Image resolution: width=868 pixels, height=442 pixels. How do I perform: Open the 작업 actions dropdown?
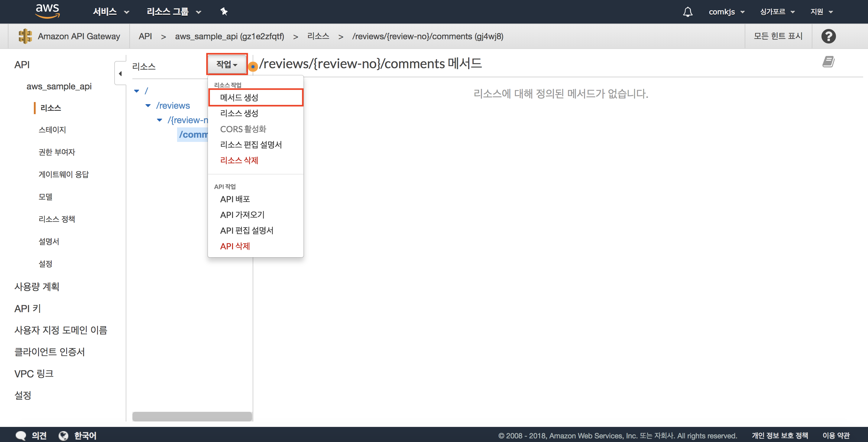pos(227,64)
